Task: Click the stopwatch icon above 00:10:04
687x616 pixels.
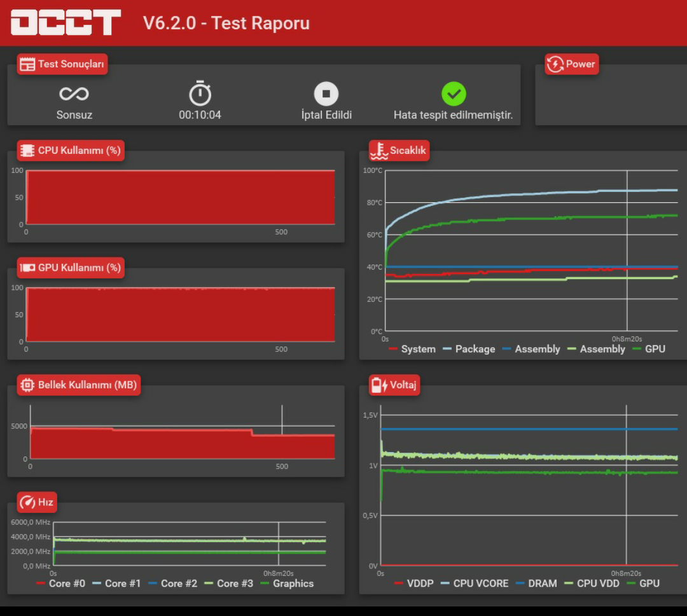Action: click(200, 93)
